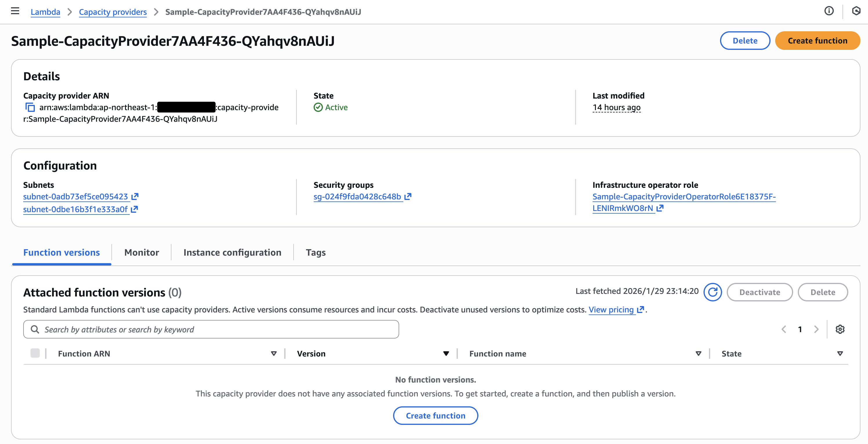The height and width of the screenshot is (444, 868).
Task: Refresh attached function versions list
Action: click(712, 292)
